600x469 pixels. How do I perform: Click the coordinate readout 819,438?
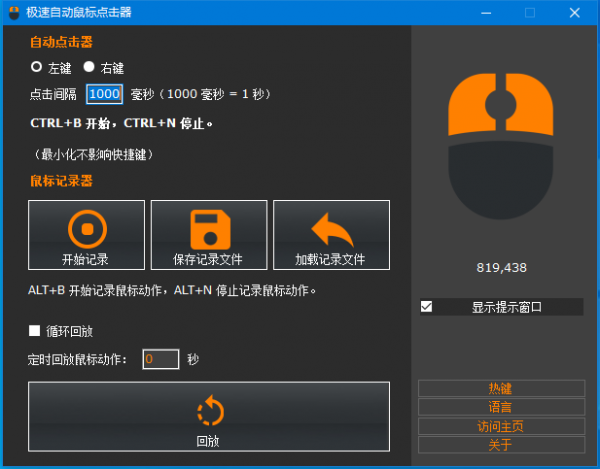501,268
